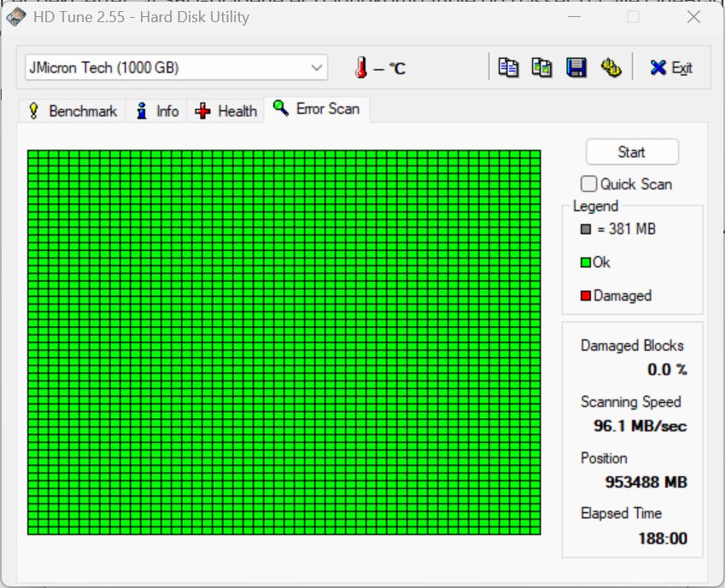Click the '0.0 %' damaged blocks value
The height and width of the screenshot is (588, 725).
[x=667, y=370]
